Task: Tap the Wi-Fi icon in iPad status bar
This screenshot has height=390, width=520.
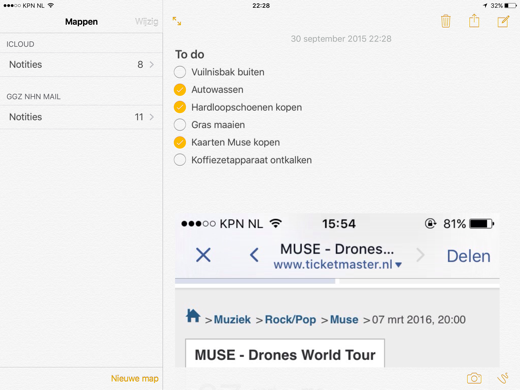Action: pyautogui.click(x=51, y=5)
